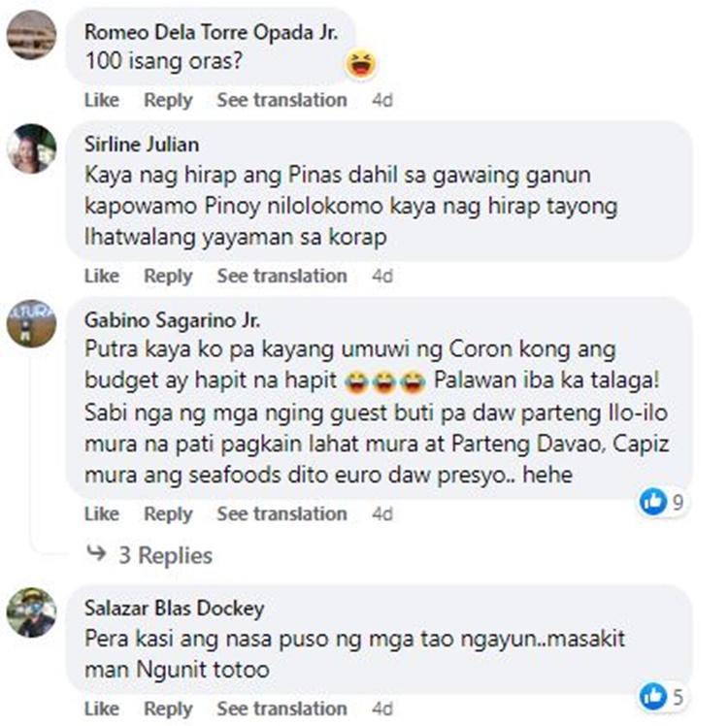Open the laughing reaction on Romeo's comment
The height and width of the screenshot is (726, 728).
click(361, 64)
